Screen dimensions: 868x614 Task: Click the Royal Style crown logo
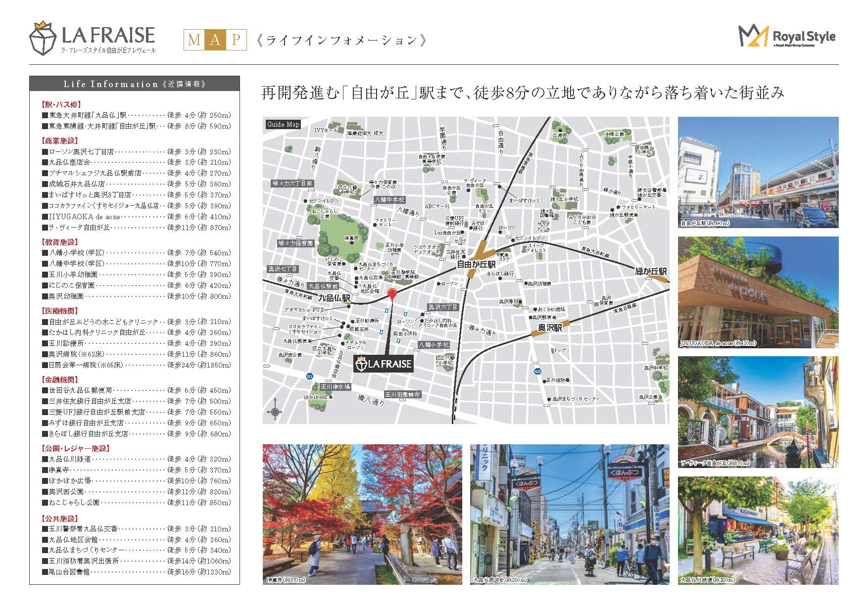pos(753,36)
